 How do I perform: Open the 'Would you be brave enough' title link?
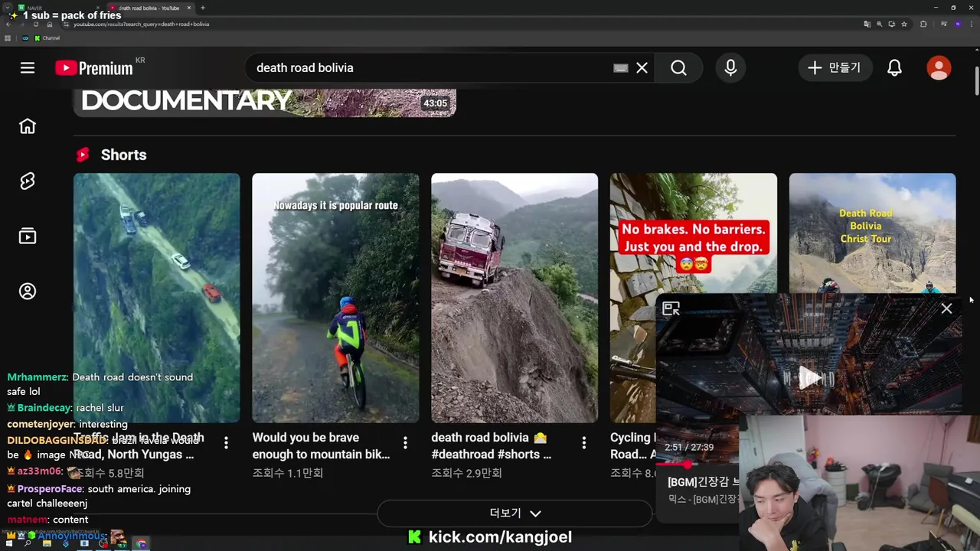click(x=321, y=446)
